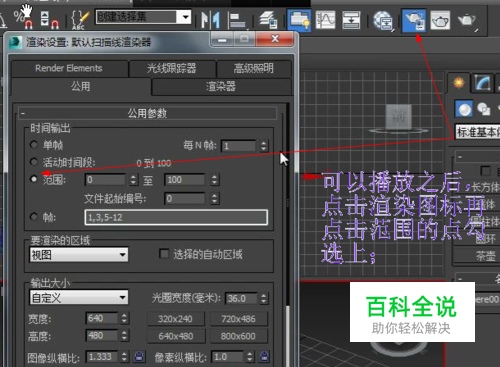Open the Schematic View icon
The height and width of the screenshot is (367, 500).
[351, 20]
